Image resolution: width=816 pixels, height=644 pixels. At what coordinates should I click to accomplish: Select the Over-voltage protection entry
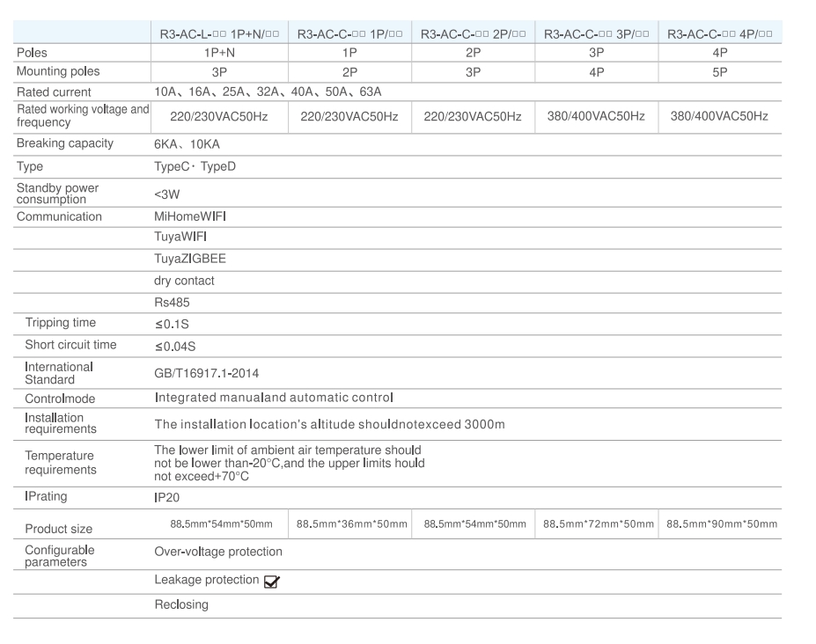click(x=218, y=552)
